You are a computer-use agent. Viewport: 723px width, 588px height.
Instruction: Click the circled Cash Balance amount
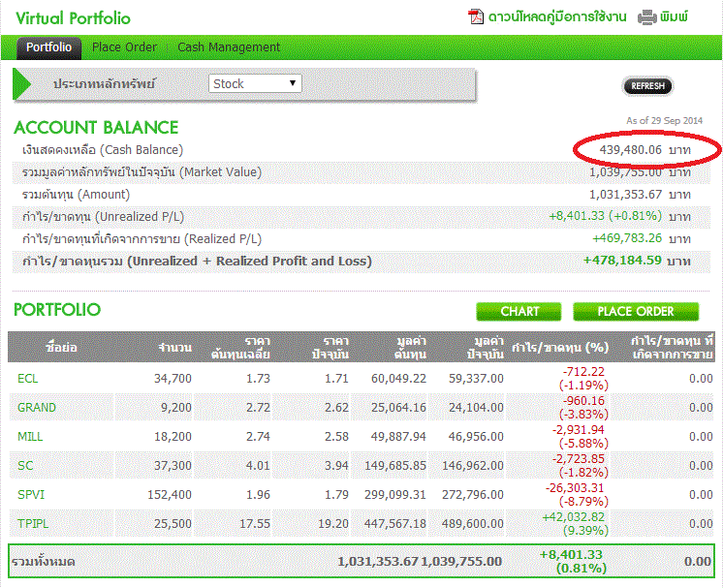pyautogui.click(x=630, y=150)
